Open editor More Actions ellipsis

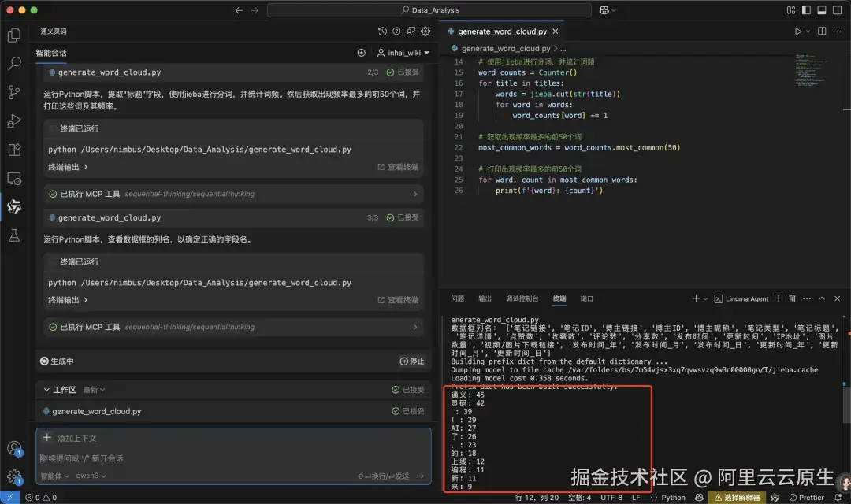838,31
